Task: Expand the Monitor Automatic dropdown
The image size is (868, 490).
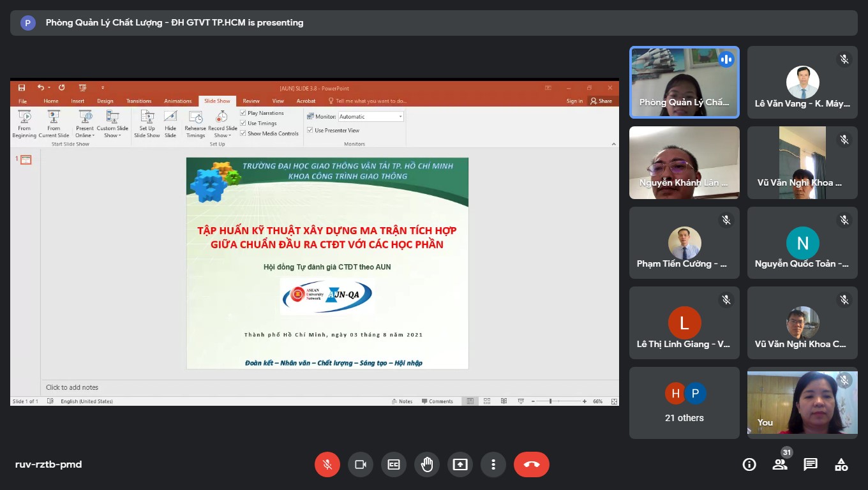Action: coord(400,117)
